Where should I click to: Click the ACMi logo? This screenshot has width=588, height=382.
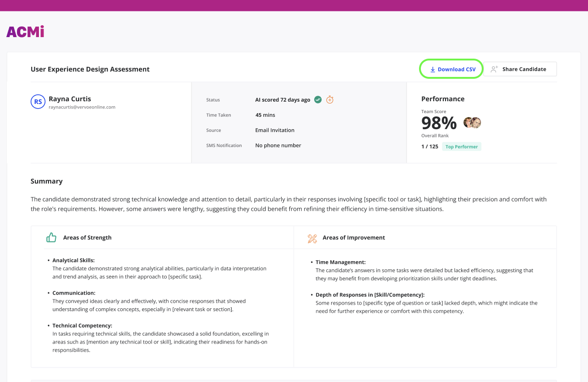click(x=25, y=32)
